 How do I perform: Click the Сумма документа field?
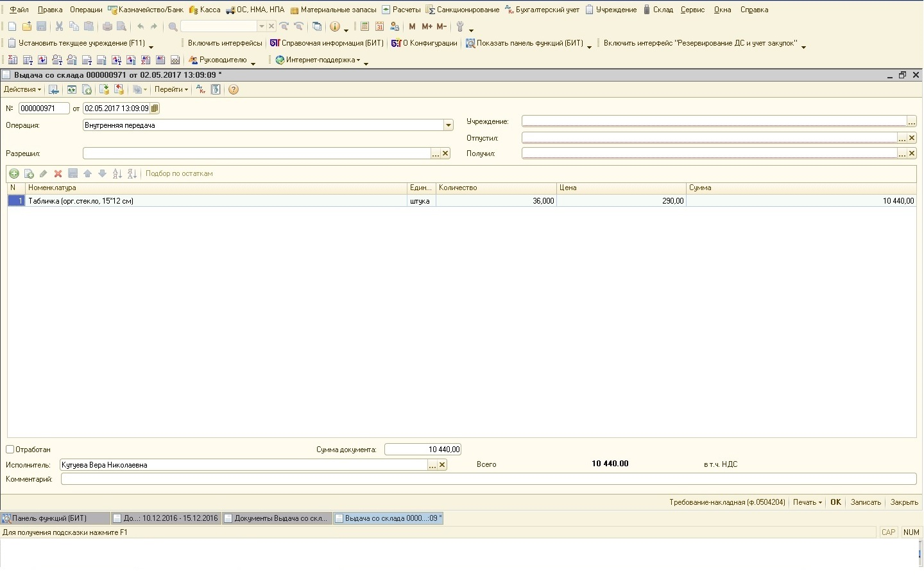(423, 450)
